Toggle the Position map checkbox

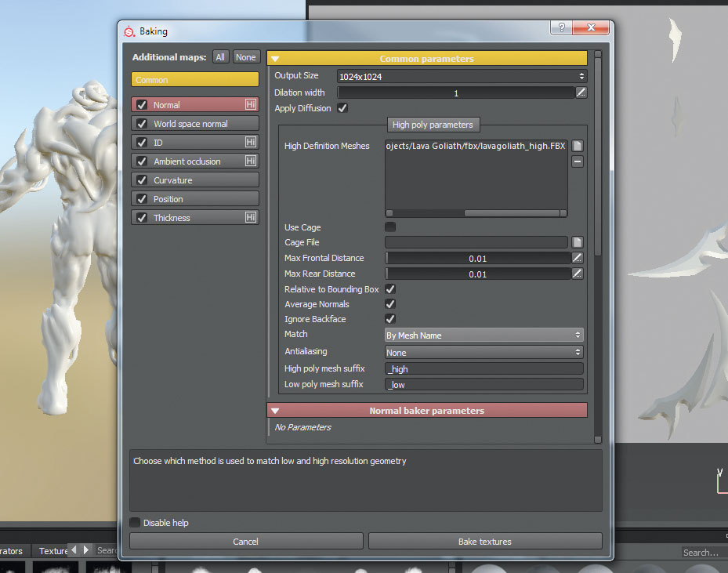coord(142,199)
